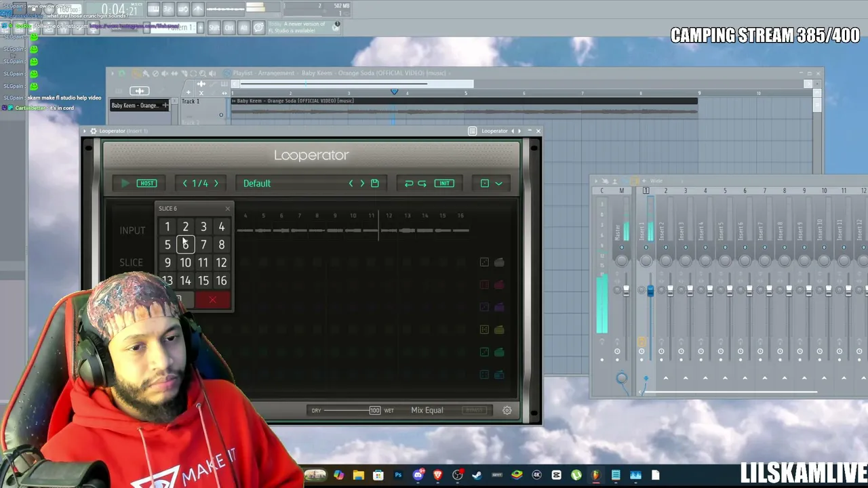Click the green row's dice icon
The height and width of the screenshot is (488, 868).
[x=484, y=352]
